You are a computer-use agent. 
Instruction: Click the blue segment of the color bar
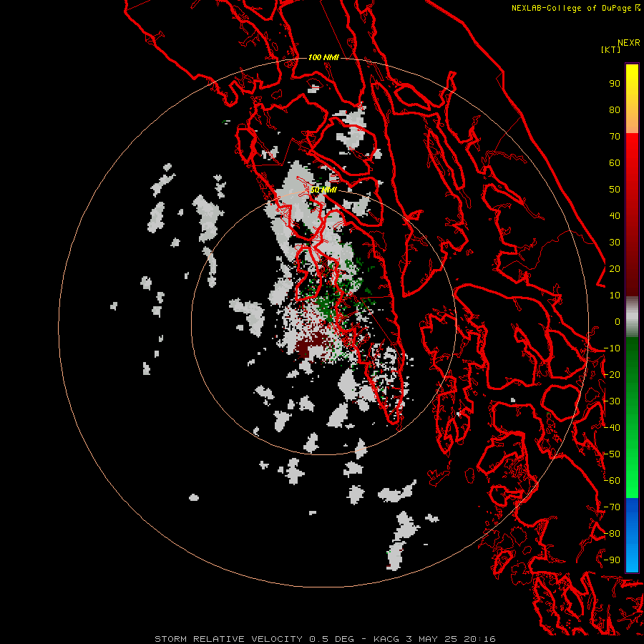pos(632,535)
